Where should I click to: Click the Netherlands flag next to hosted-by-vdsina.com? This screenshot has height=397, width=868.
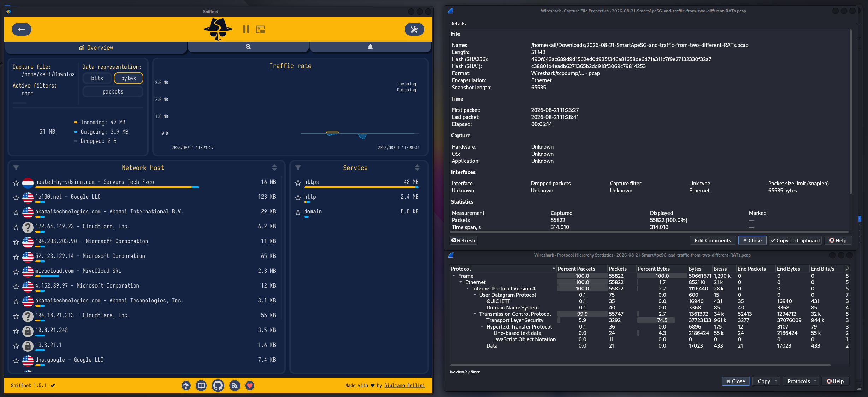(x=28, y=183)
